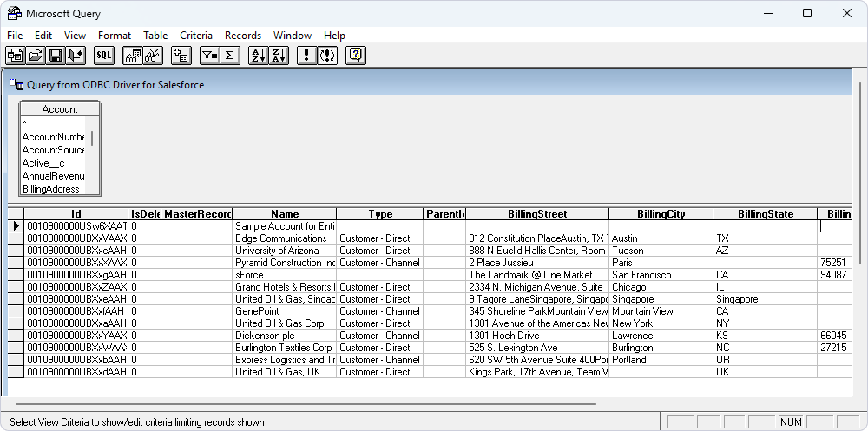This screenshot has height=431, width=868.
Task: Click the New Query toolbar icon
Action: coord(15,56)
